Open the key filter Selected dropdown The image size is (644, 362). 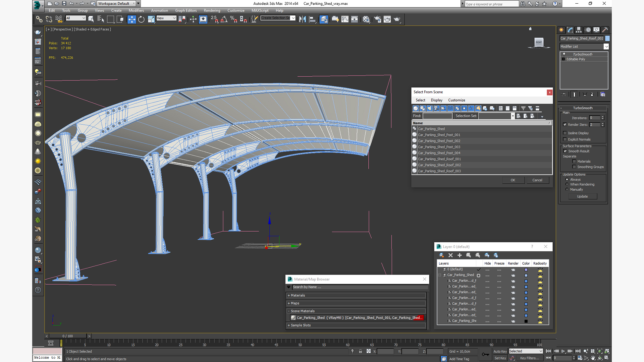(x=526, y=351)
